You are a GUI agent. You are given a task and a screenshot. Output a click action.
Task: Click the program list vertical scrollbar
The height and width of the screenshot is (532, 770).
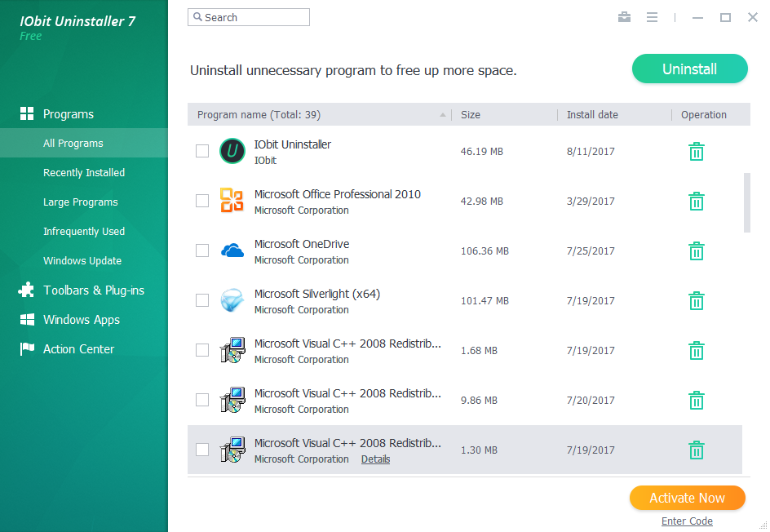click(747, 202)
